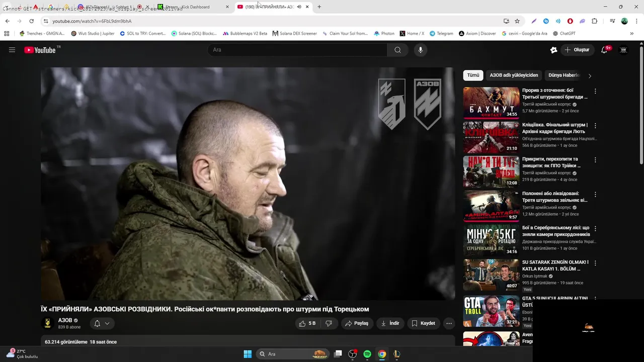This screenshot has width=644, height=362.
Task: Reload the page in Chrome
Action: pyautogui.click(x=31, y=21)
